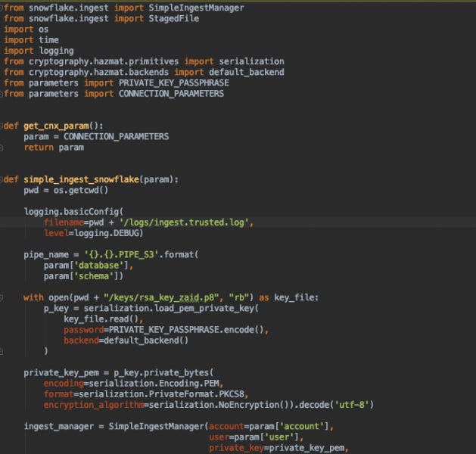Click the 'account' string in param['account']
Image resolution: width=476 pixels, height=454 pixels.
click(x=301, y=427)
